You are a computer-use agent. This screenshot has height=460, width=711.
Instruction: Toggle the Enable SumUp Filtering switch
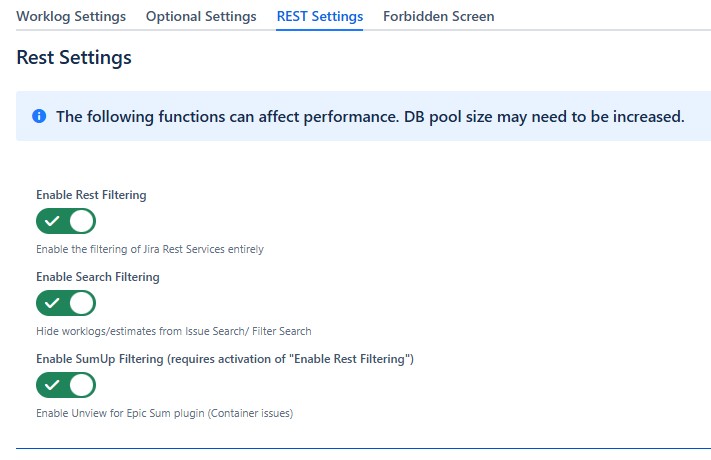pos(66,385)
